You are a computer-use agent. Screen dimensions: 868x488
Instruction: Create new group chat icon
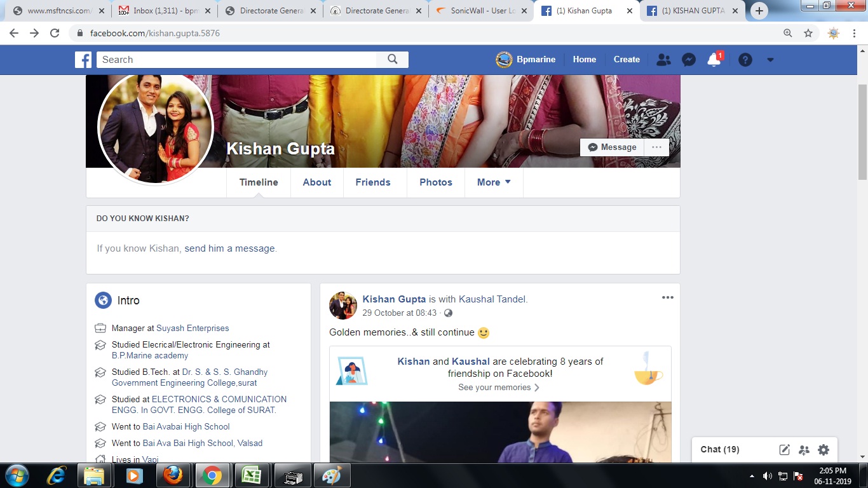(x=804, y=450)
